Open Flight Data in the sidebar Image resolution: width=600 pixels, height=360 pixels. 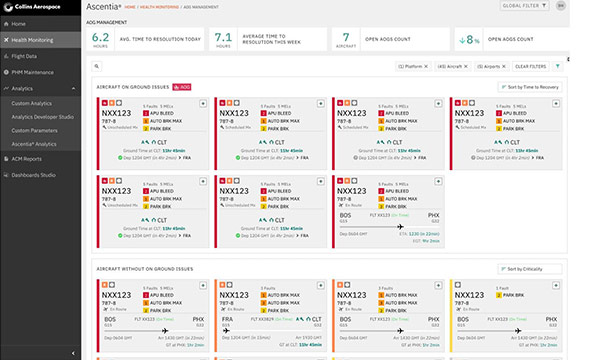24,56
